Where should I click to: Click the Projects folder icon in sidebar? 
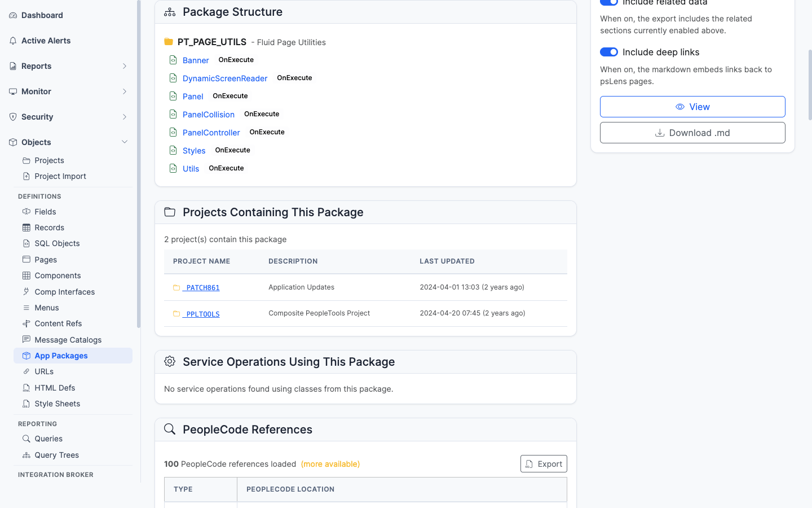click(x=27, y=160)
